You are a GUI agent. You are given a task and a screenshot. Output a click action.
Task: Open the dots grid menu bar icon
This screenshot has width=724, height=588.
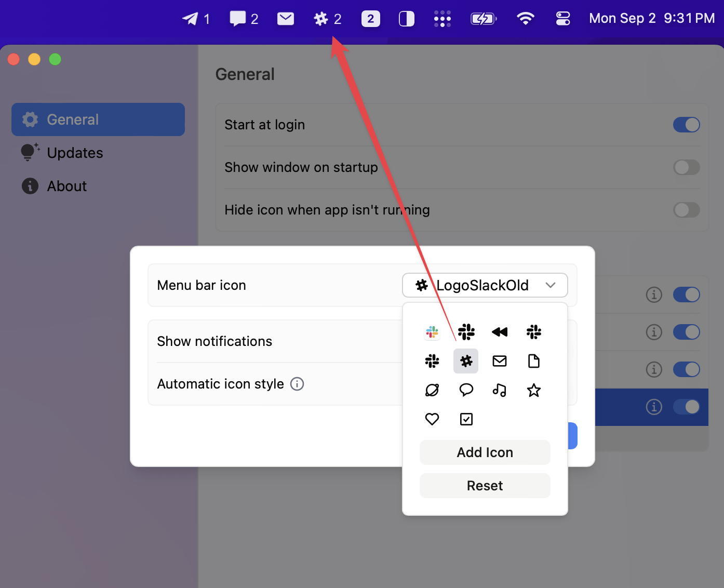(443, 19)
